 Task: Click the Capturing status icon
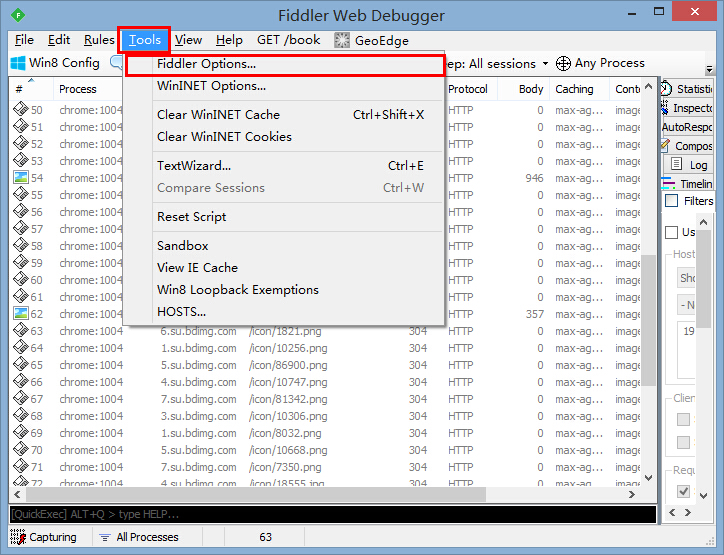18,537
